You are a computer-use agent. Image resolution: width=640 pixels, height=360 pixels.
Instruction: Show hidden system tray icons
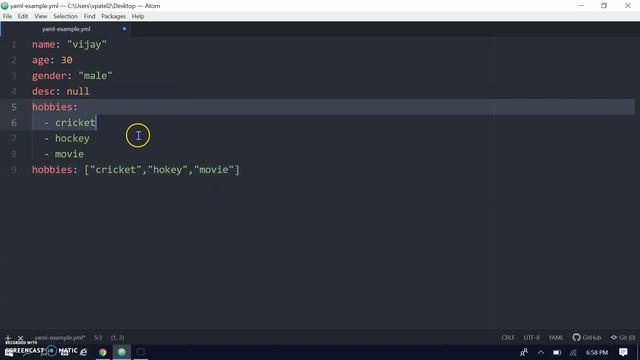tap(541, 352)
